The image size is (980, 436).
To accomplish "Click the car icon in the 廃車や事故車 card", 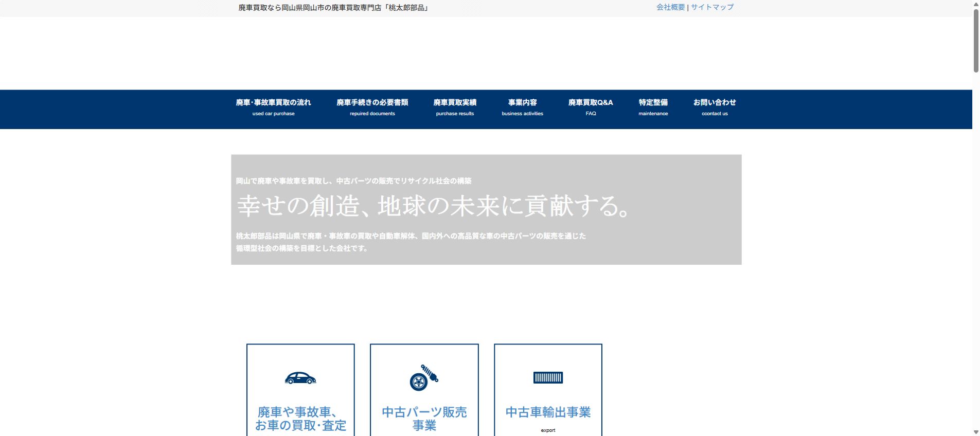I will click(x=300, y=378).
